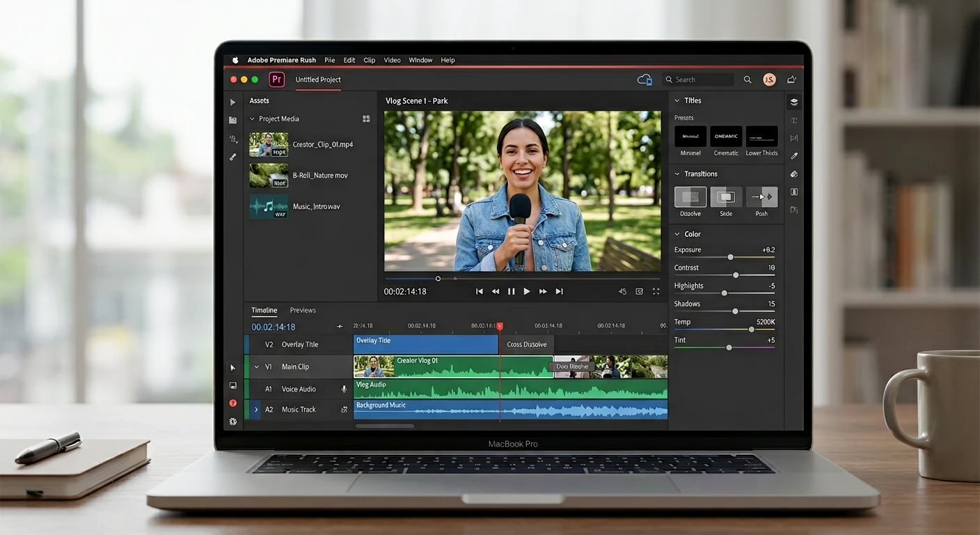Image resolution: width=980 pixels, height=535 pixels.
Task: Select the Untitled Project tab
Action: (318, 79)
